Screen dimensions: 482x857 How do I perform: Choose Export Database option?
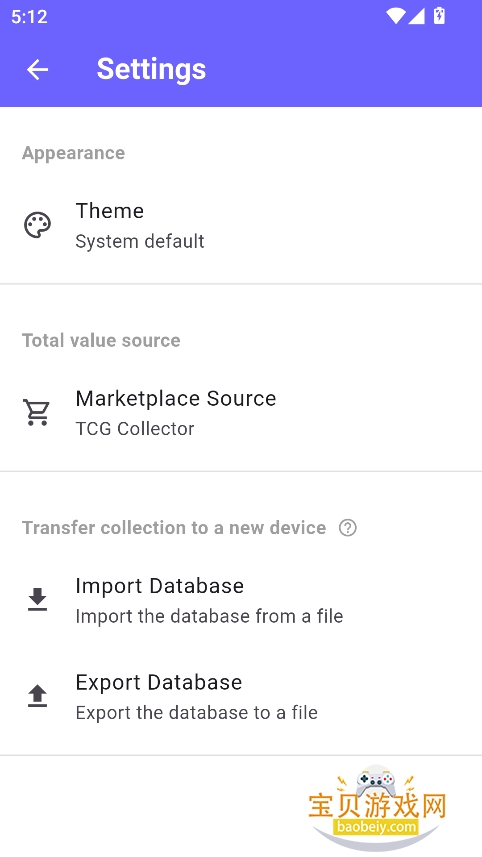[x=241, y=696]
